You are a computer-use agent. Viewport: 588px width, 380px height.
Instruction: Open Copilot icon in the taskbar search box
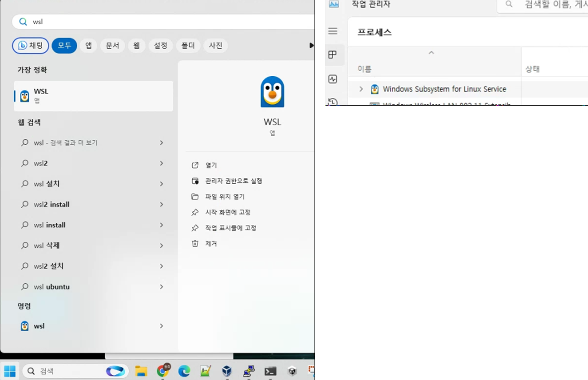(x=115, y=371)
